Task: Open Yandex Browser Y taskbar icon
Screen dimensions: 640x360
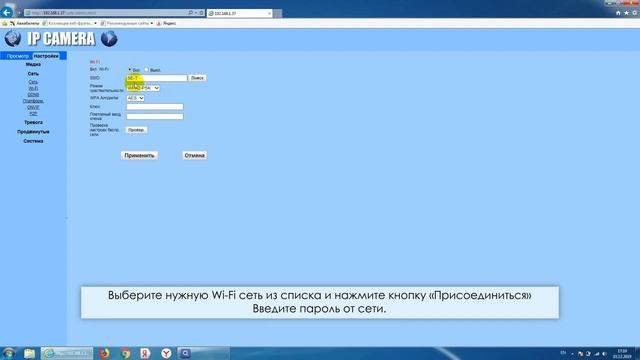Action: (166, 353)
